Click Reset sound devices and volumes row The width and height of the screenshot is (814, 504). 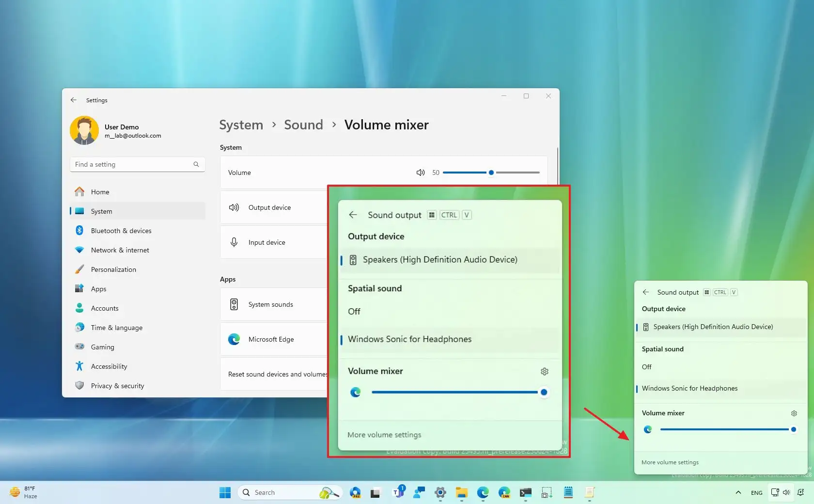point(274,374)
